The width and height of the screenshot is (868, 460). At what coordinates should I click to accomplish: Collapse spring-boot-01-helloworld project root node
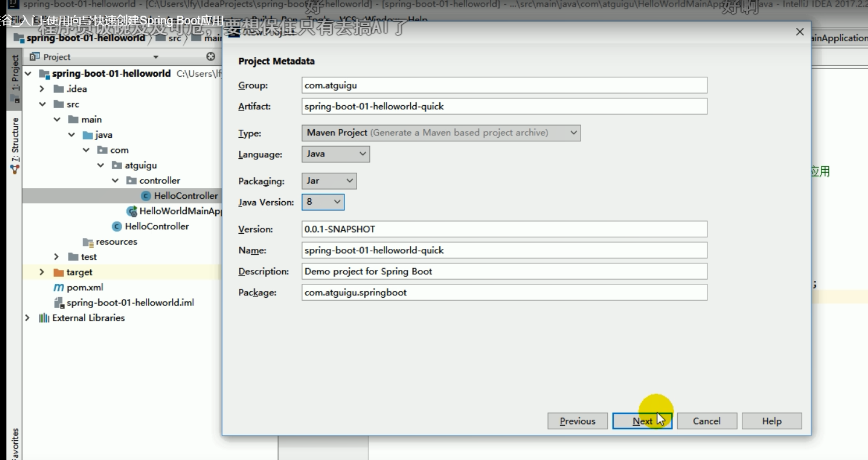coord(27,74)
